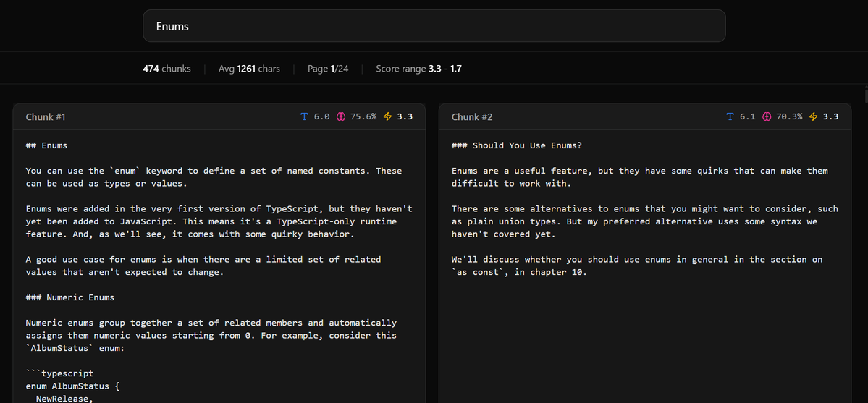Click the yellow lightning icon in Chunk #1
The image size is (868, 403).
pos(387,116)
